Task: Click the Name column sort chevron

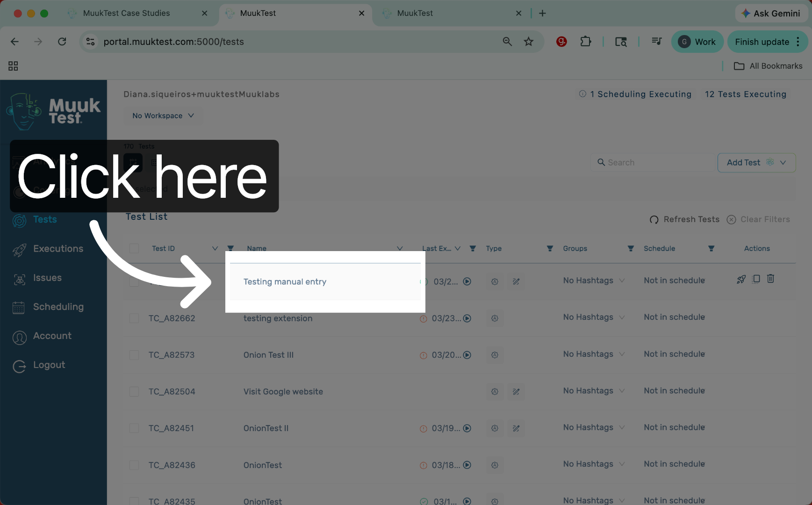Action: [400, 248]
